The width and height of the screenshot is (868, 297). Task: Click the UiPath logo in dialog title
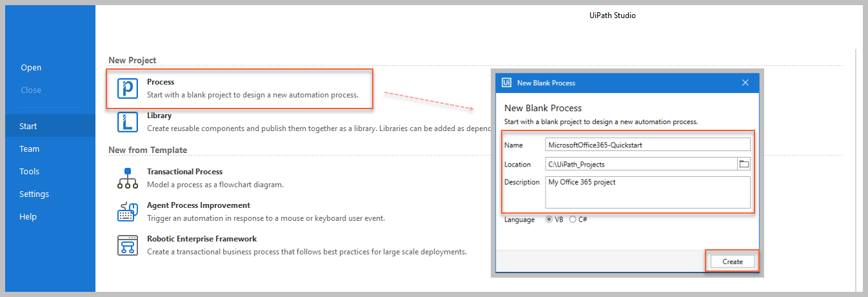[x=507, y=83]
